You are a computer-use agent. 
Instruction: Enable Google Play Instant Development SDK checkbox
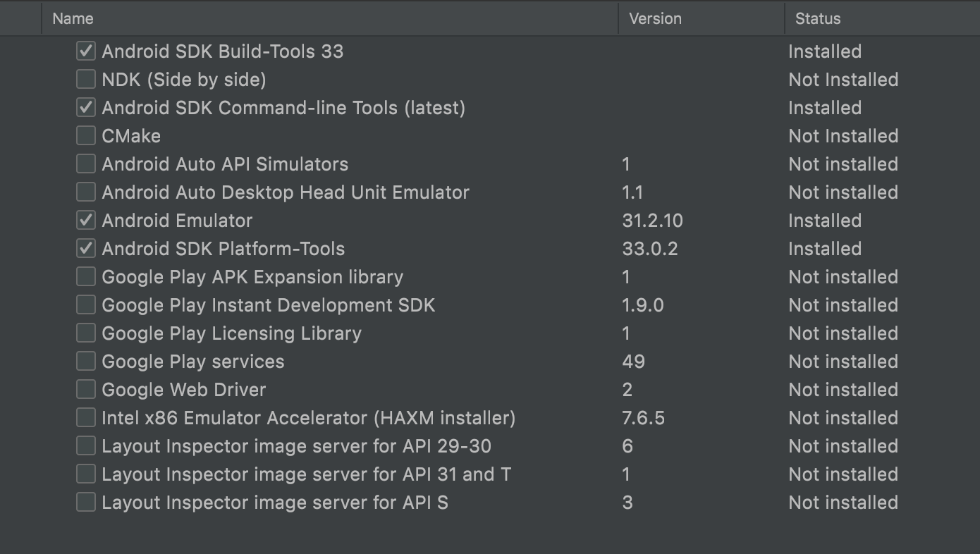pos(86,304)
